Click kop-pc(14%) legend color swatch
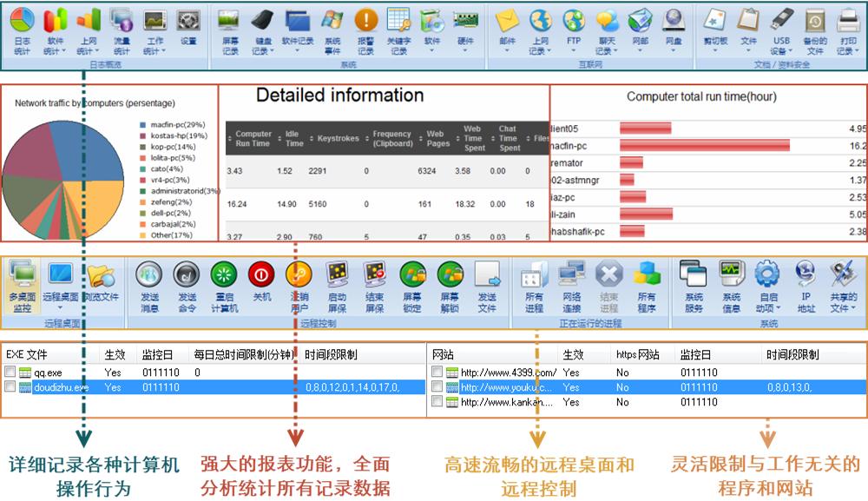 (143, 147)
